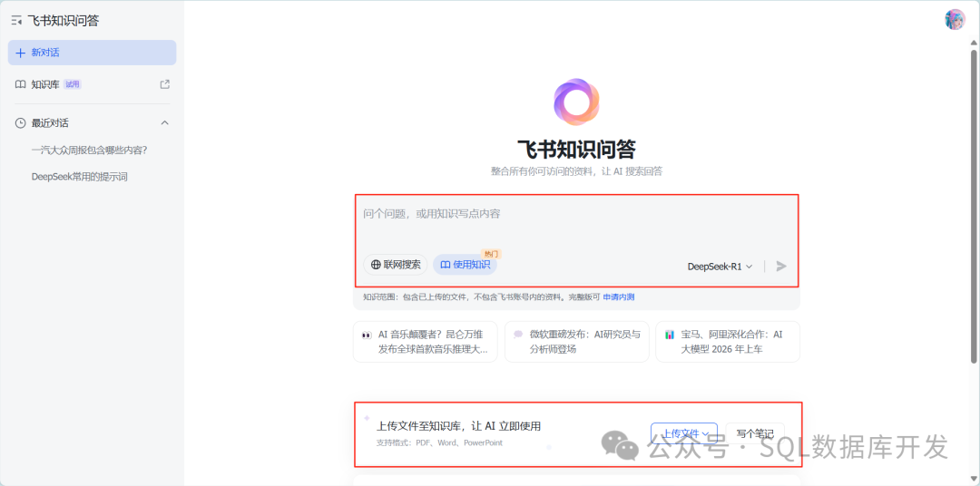Click the clock icon beside 最近对话
The width and height of the screenshot is (980, 486).
(20, 123)
